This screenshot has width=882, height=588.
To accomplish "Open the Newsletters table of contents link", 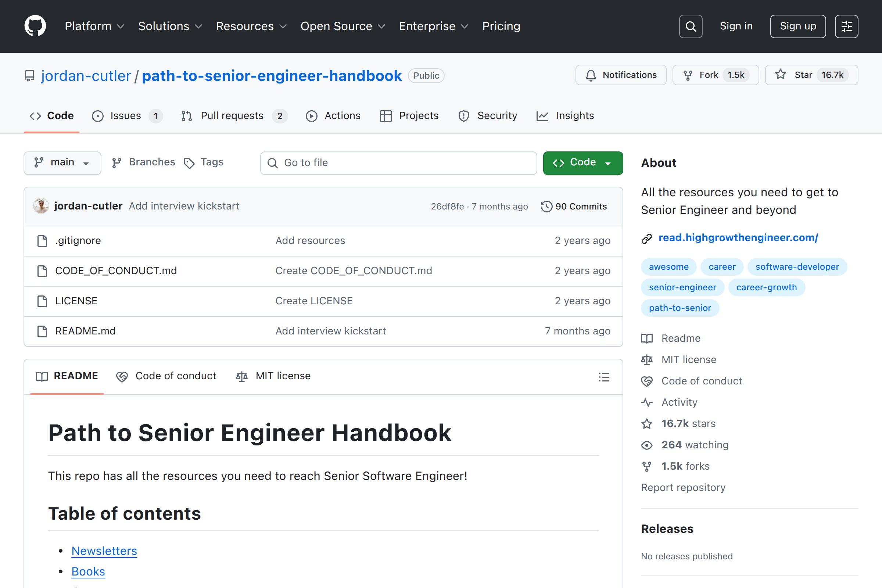I will (104, 551).
